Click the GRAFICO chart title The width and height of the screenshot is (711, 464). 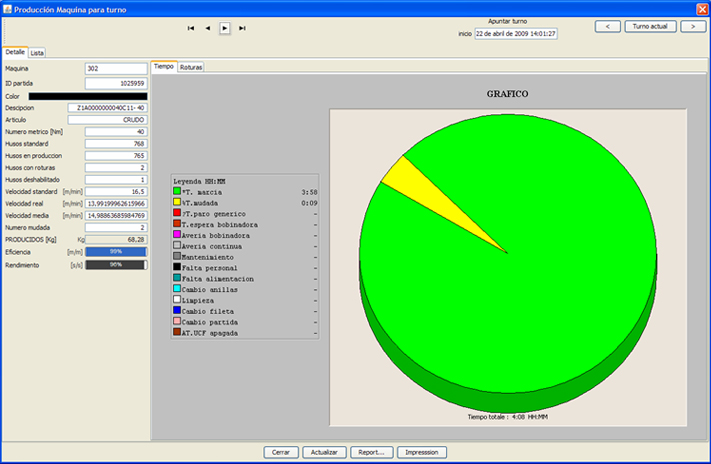click(507, 94)
